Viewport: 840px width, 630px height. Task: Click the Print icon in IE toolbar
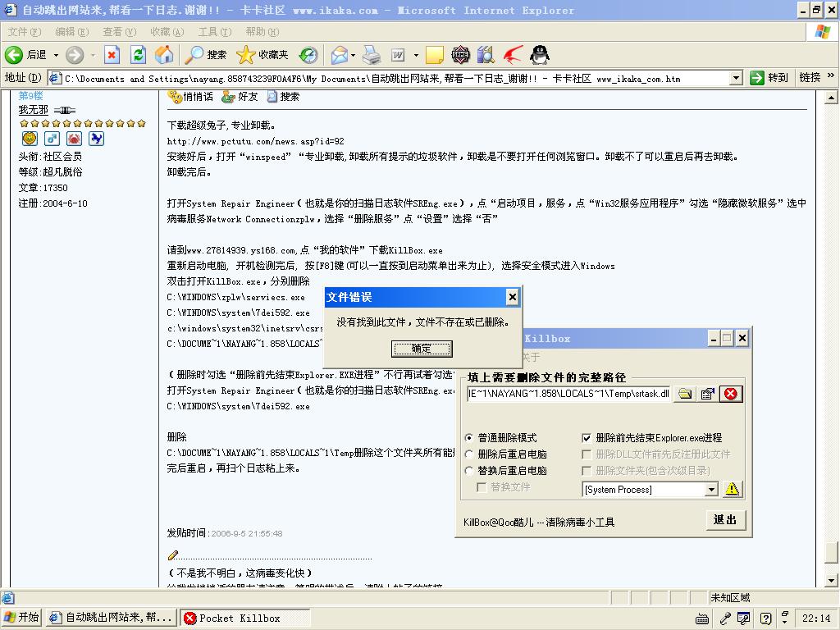(372, 55)
